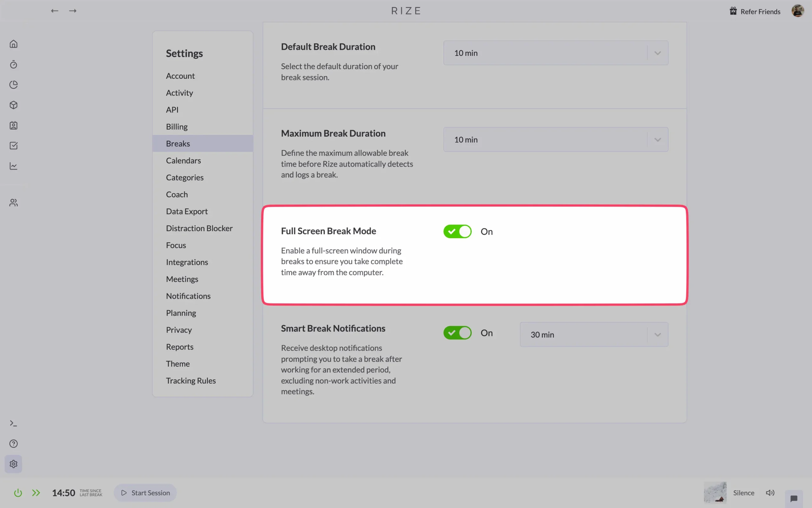Screen dimensions: 812x508
Task: Open the stopwatch timer icon in sidebar
Action: [13, 64]
